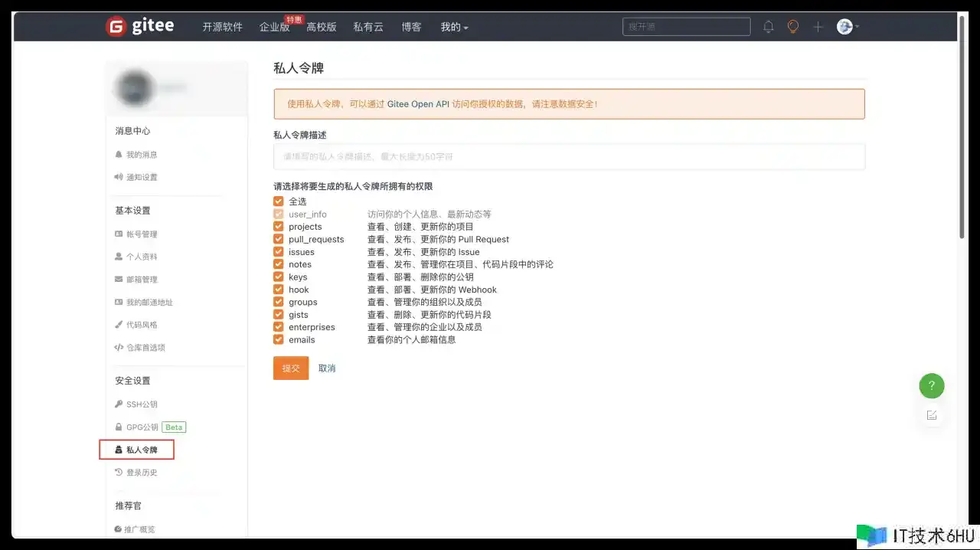980x550 pixels.
Task: Click the 提交 submit button
Action: tap(291, 368)
